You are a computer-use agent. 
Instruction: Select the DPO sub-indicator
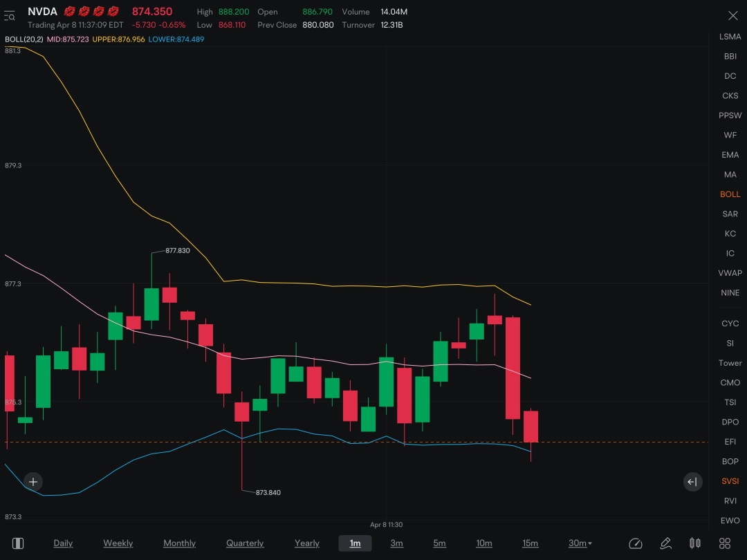(730, 422)
